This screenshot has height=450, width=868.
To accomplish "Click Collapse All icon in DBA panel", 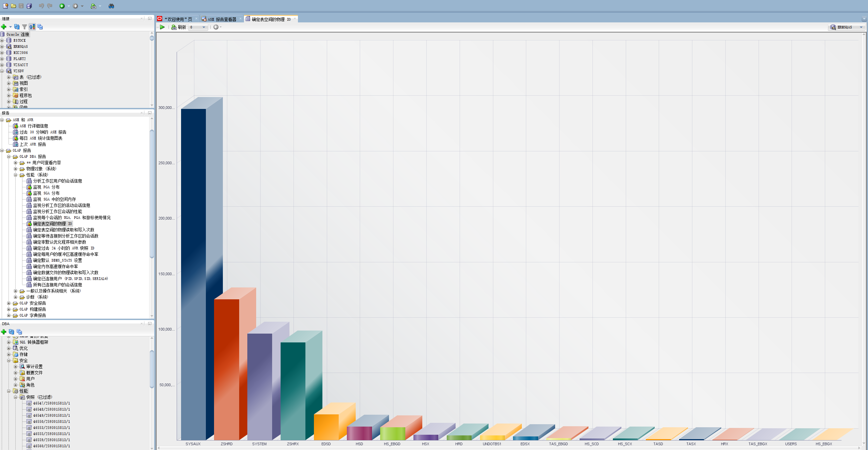I will tap(19, 332).
